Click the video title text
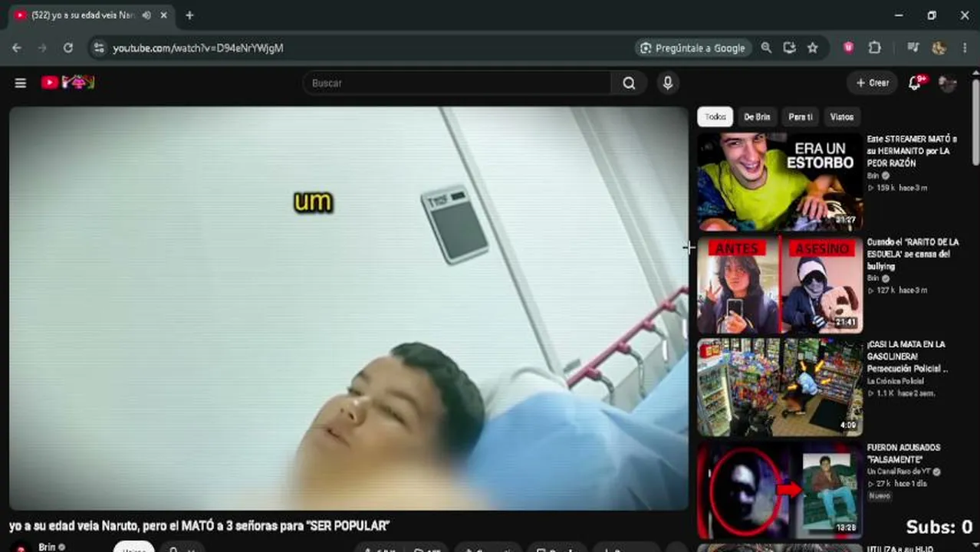This screenshot has width=980, height=552. [x=199, y=526]
